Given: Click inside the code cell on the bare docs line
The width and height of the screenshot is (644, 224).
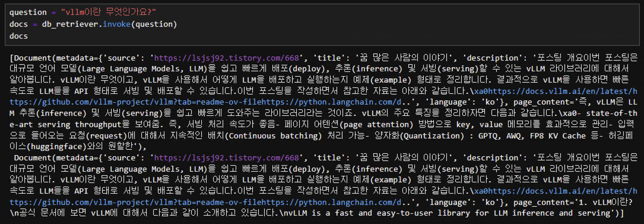Looking at the screenshot, I should coord(18,36).
